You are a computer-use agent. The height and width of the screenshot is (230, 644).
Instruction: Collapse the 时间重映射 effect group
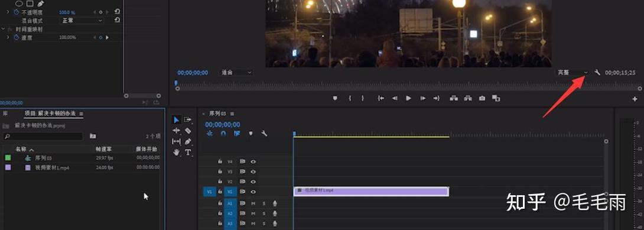point(4,29)
